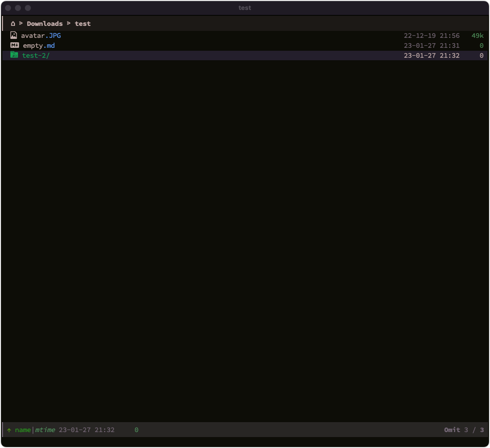Click the ascending sort arrow in status bar

(x=9, y=430)
